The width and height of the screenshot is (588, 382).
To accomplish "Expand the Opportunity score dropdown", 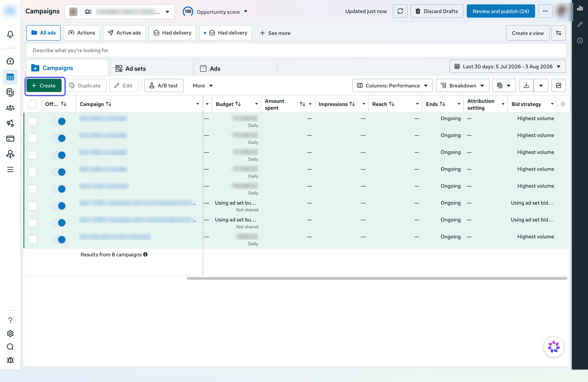I will click(215, 12).
